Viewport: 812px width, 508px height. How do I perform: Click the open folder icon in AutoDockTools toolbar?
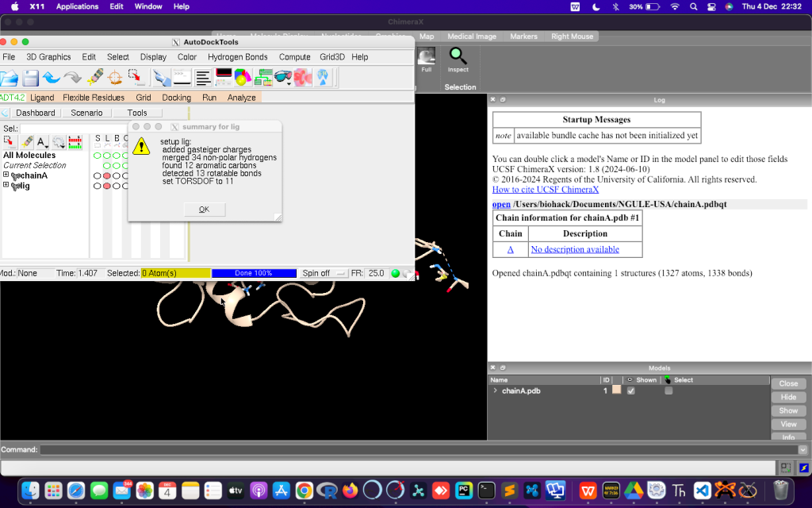[10, 78]
